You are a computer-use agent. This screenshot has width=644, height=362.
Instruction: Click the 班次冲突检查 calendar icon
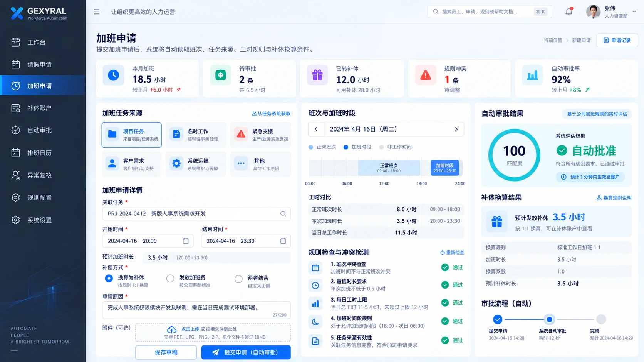pos(315,268)
